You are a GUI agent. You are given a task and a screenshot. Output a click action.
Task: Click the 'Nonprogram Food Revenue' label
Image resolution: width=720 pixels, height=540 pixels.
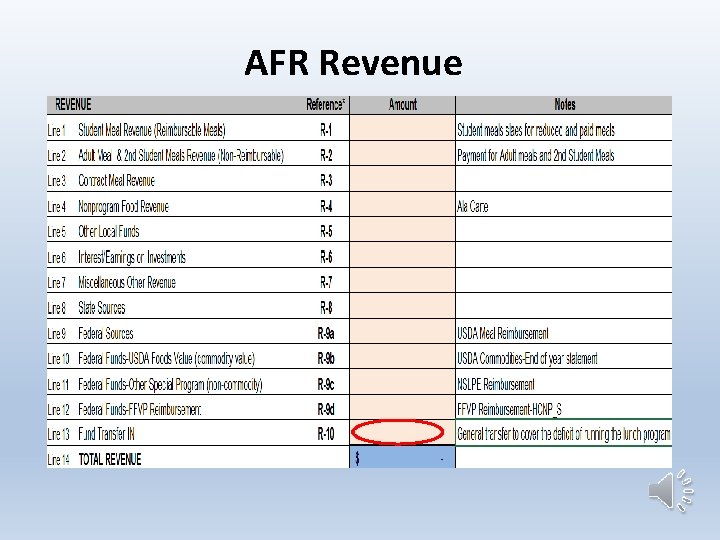click(123, 207)
